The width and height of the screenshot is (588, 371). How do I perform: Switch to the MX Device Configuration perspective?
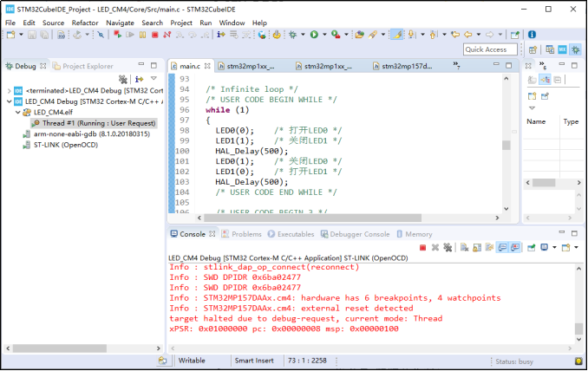pyautogui.click(x=563, y=49)
